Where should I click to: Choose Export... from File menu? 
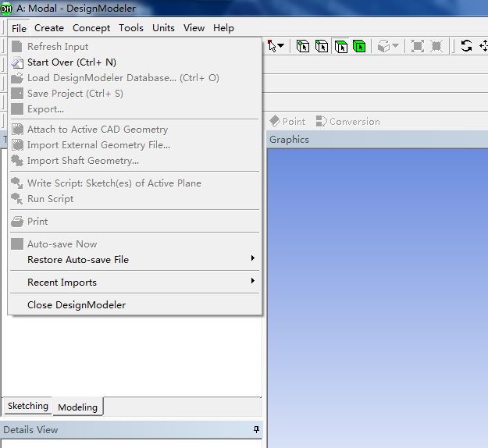pyautogui.click(x=134, y=109)
